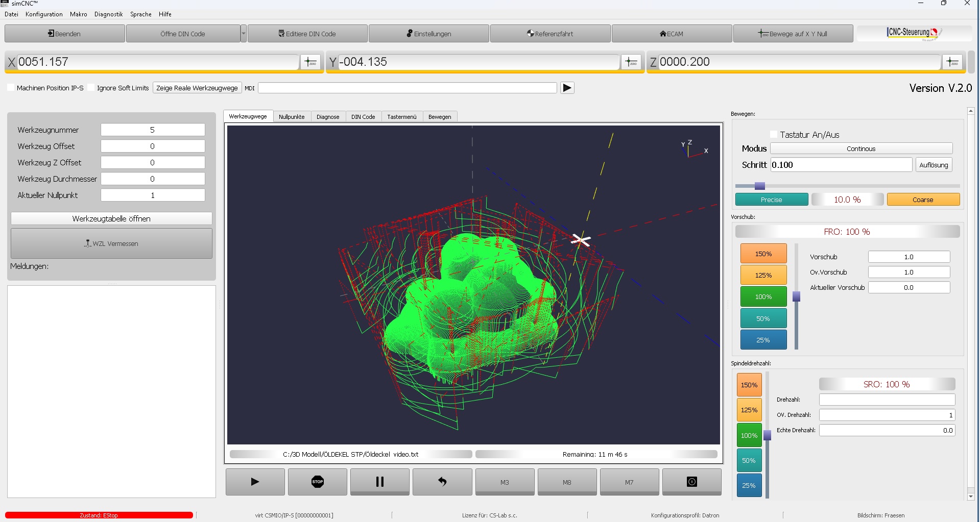Viewport: 980px width, 522px height.
Task: Click the M3 spindle button
Action: point(504,481)
